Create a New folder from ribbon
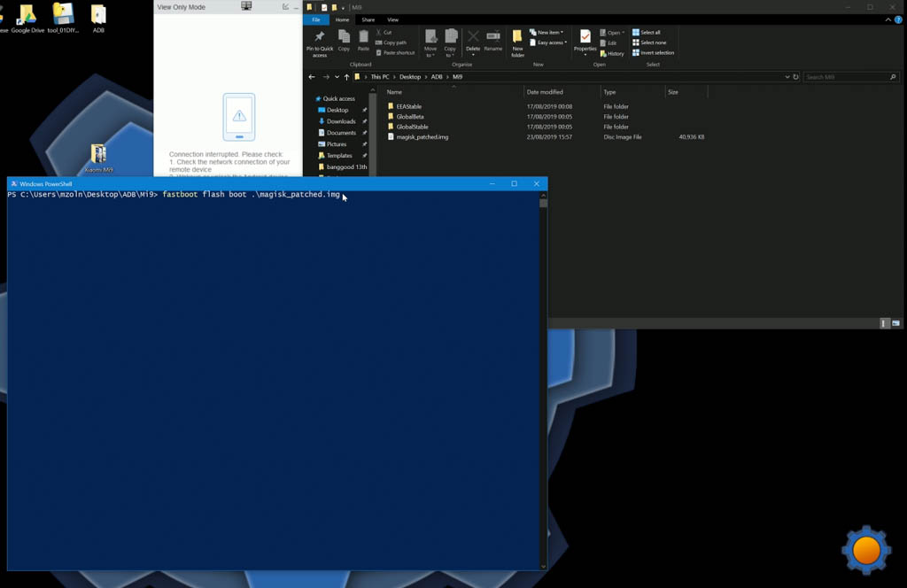The width and height of the screenshot is (907, 588). (517, 43)
